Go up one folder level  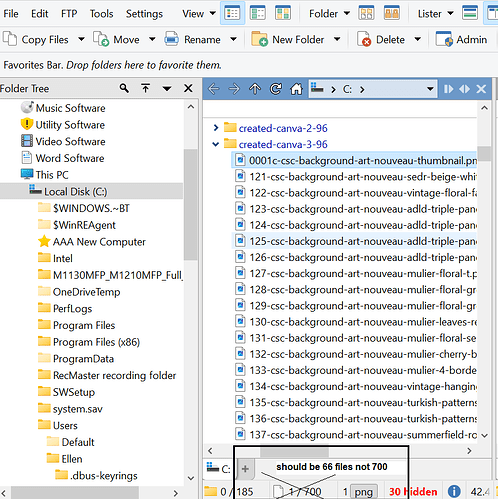(x=255, y=89)
